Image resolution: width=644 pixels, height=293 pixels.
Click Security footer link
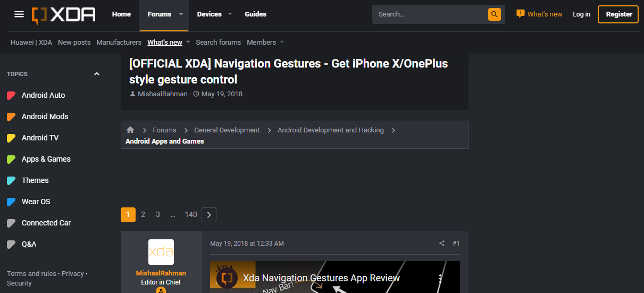click(x=19, y=283)
